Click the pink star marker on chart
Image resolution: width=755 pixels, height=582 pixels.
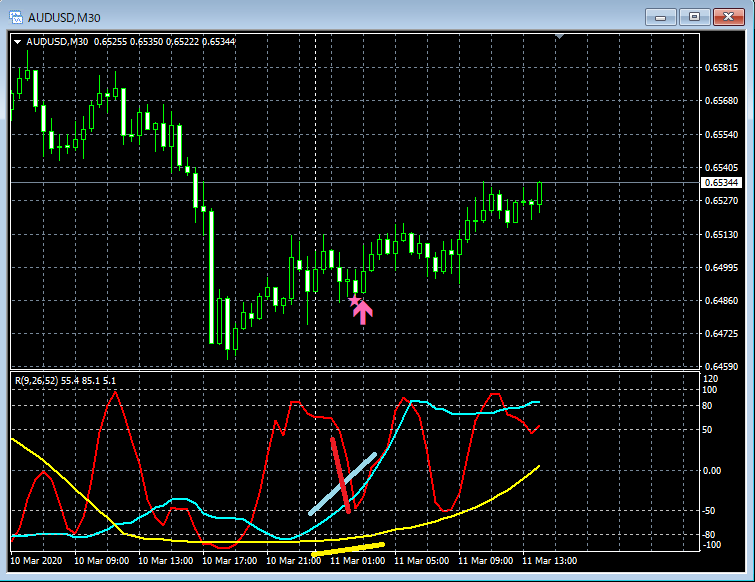pos(354,301)
